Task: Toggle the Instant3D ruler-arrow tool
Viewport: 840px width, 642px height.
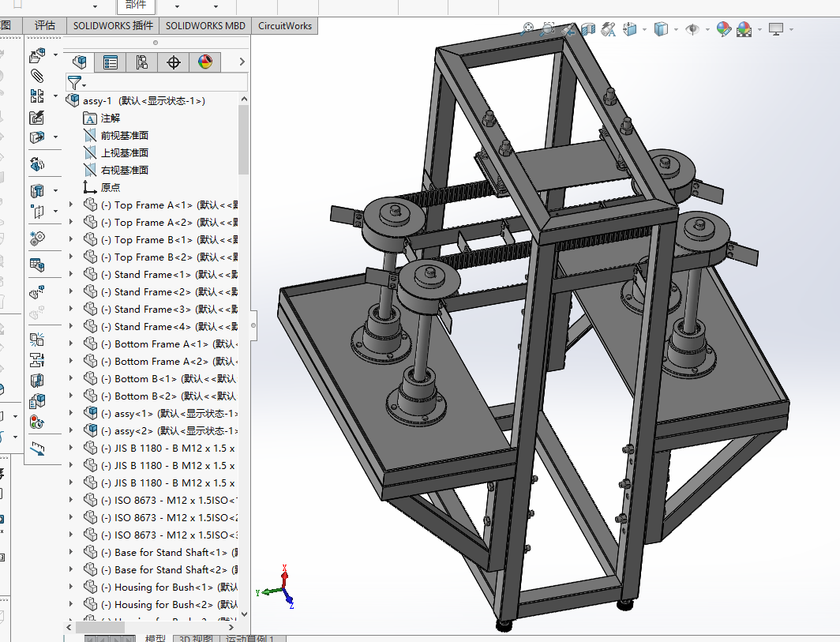Action: [x=37, y=449]
